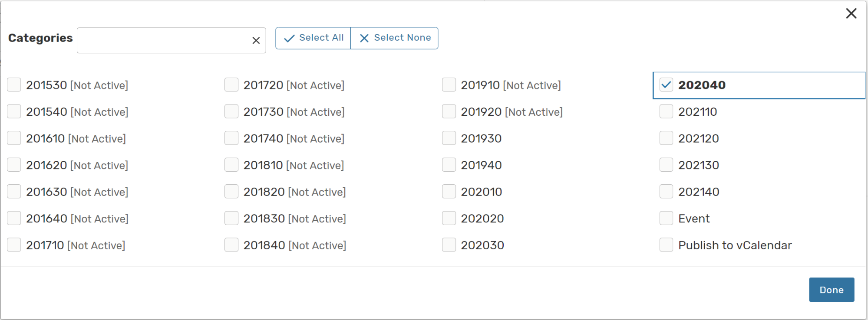
Task: Check 201530 Not Active category
Action: [x=14, y=85]
